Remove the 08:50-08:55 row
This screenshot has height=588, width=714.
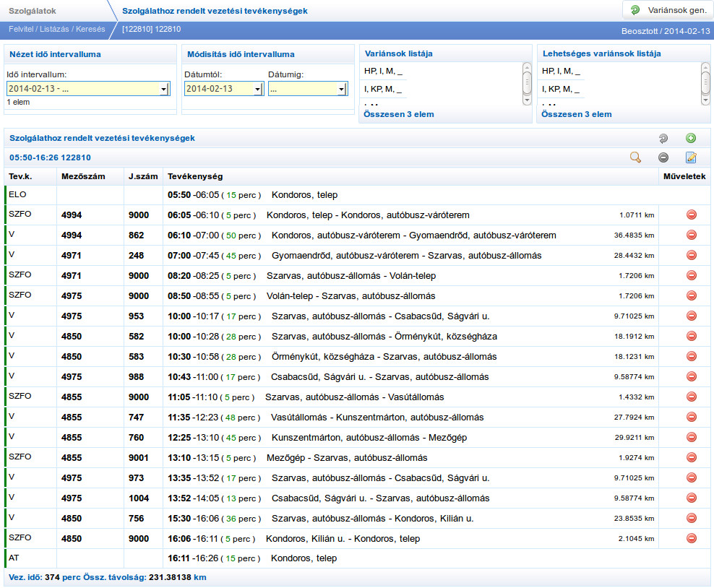point(691,295)
